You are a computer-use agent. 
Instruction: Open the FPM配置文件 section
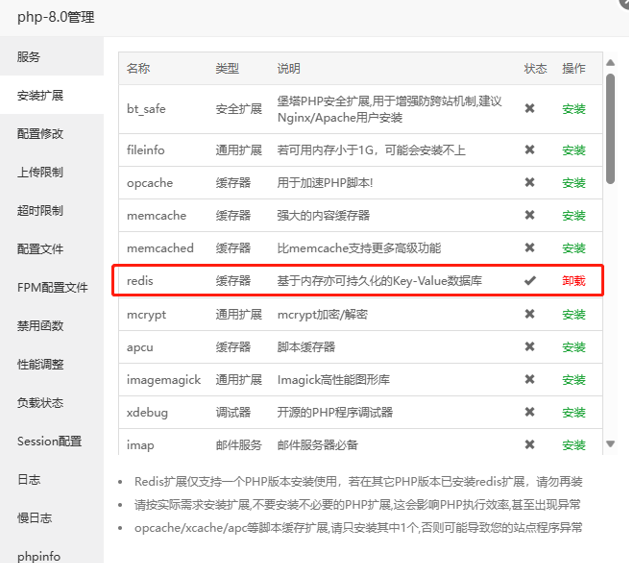pyautogui.click(x=52, y=287)
